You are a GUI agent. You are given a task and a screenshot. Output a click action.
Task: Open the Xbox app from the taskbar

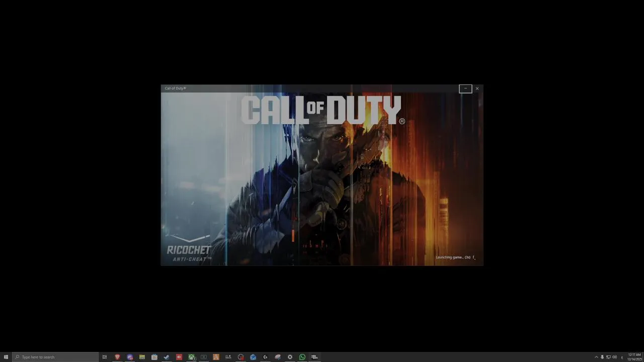[x=192, y=357]
